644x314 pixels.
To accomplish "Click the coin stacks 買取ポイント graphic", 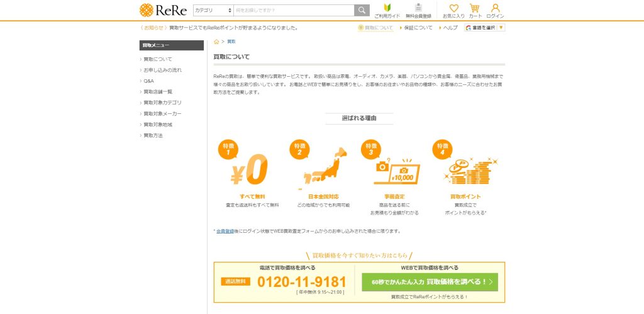I will pos(470,171).
